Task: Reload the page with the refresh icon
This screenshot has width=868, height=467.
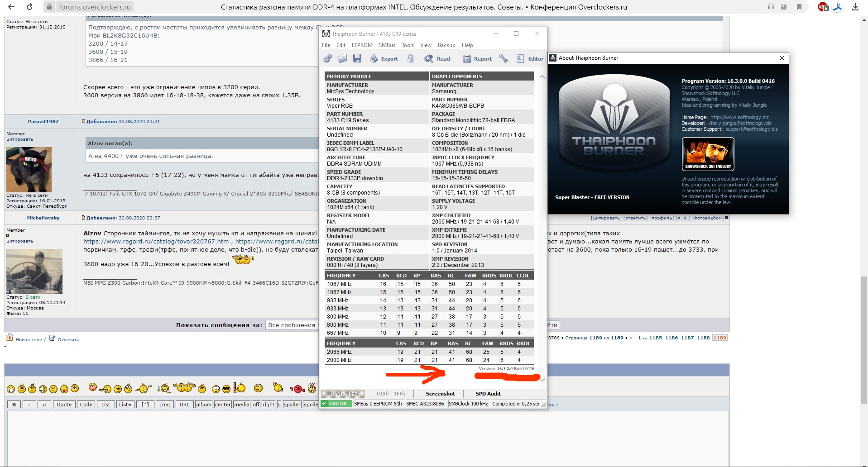Action: click(29, 7)
